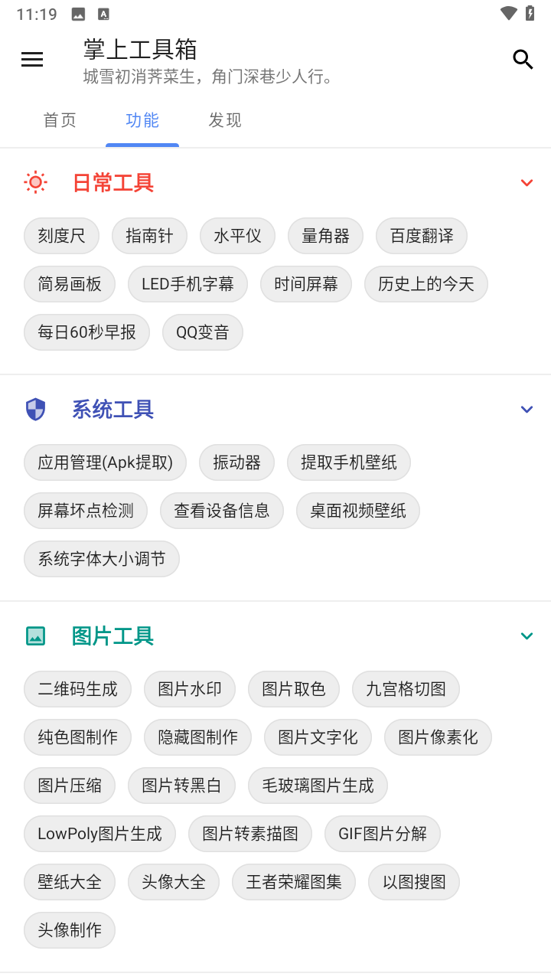Open the hamburger navigation menu

(x=32, y=60)
